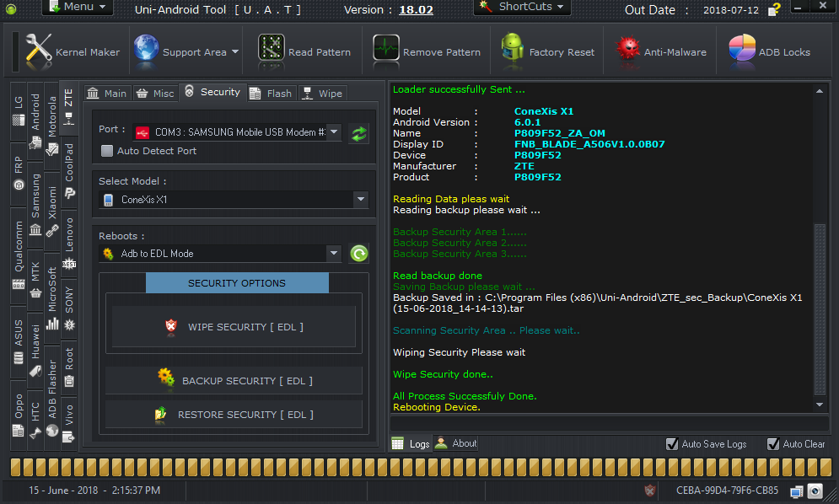
Task: Click WIPE SECURITY [ EDL ] button
Action: pos(234,326)
